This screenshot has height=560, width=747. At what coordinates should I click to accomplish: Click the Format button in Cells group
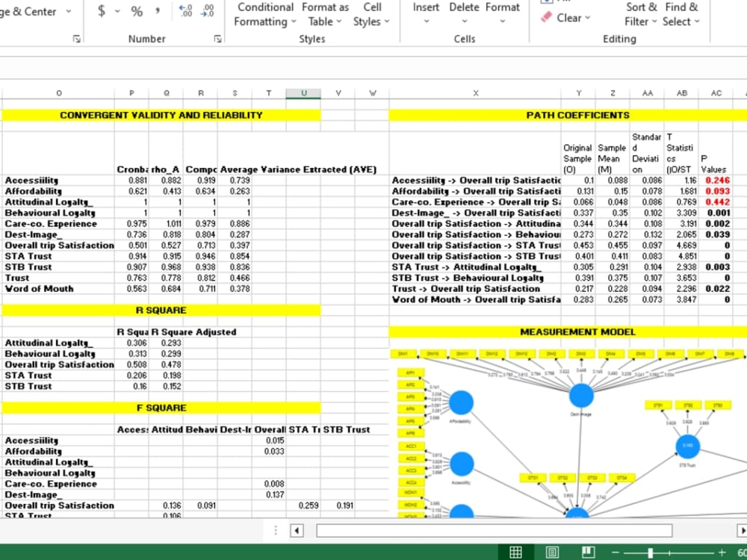[x=502, y=15]
